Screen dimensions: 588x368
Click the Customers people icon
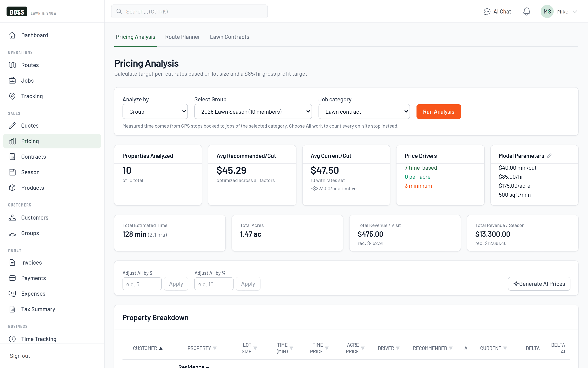pos(12,218)
